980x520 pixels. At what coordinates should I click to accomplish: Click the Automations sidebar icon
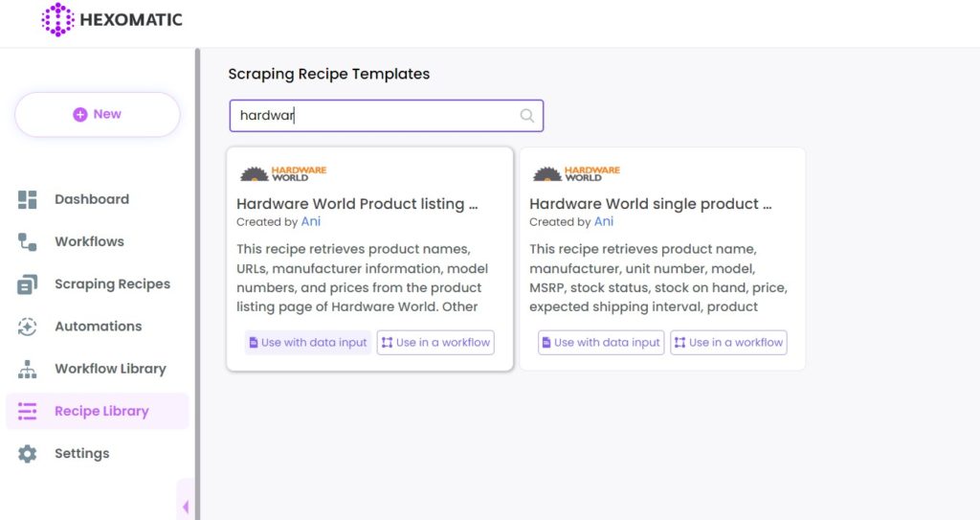pos(28,327)
